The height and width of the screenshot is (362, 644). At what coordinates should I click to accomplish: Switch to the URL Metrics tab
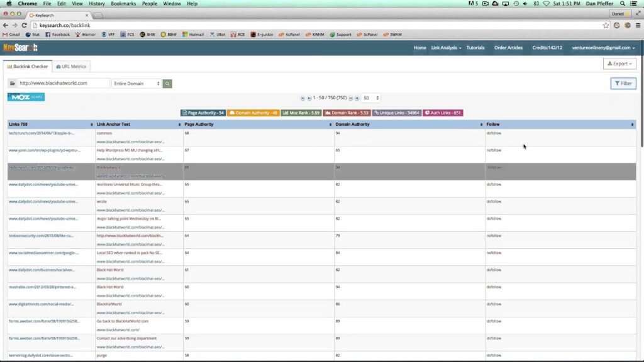click(72, 67)
